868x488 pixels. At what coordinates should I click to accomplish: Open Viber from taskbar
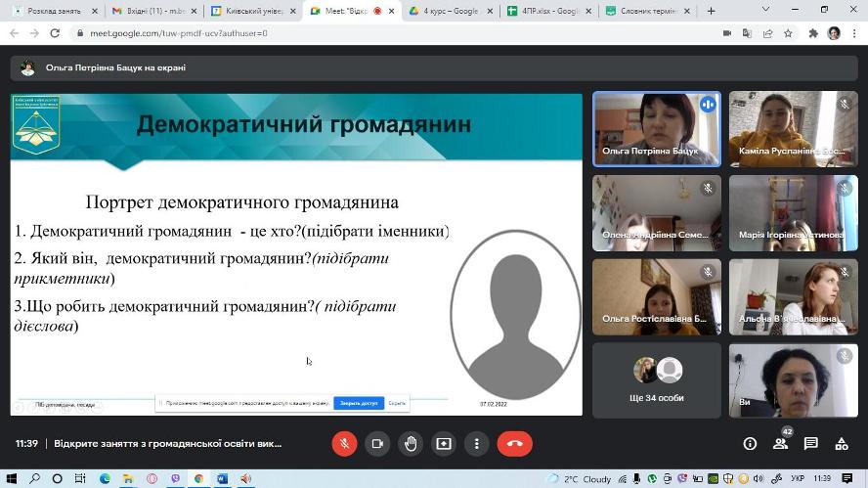(x=176, y=478)
